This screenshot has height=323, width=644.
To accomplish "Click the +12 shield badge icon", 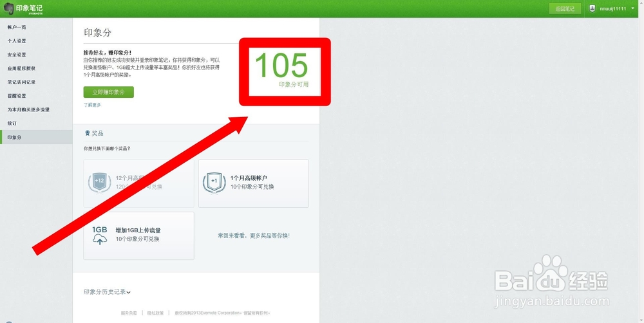I will point(99,182).
